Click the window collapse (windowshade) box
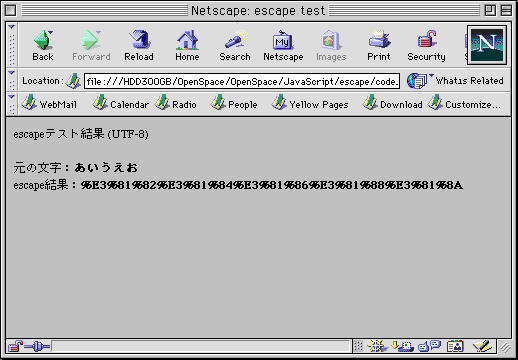The image size is (518, 360). click(x=506, y=10)
